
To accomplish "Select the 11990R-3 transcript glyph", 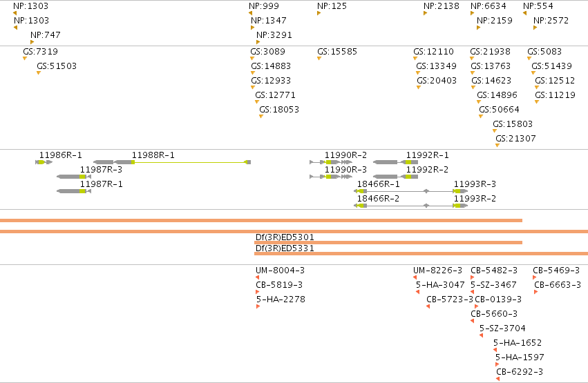I will (331, 177).
